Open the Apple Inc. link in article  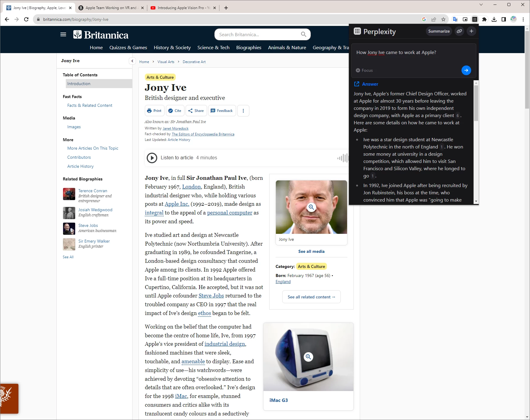pyautogui.click(x=177, y=204)
